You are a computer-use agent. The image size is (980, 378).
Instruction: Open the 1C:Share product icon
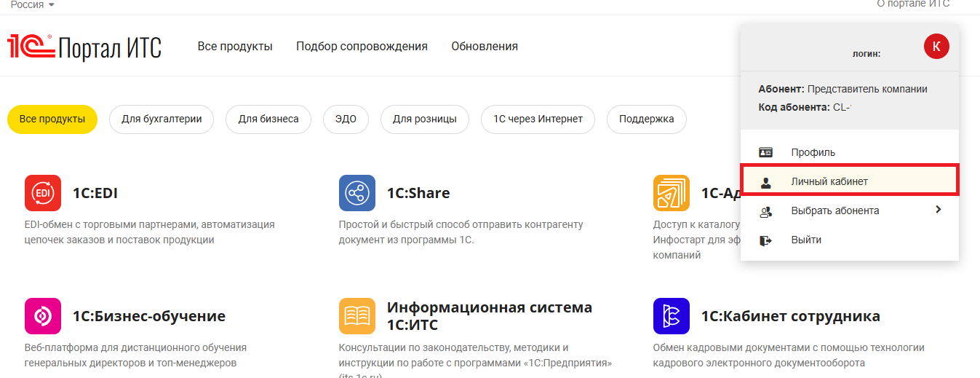(357, 193)
